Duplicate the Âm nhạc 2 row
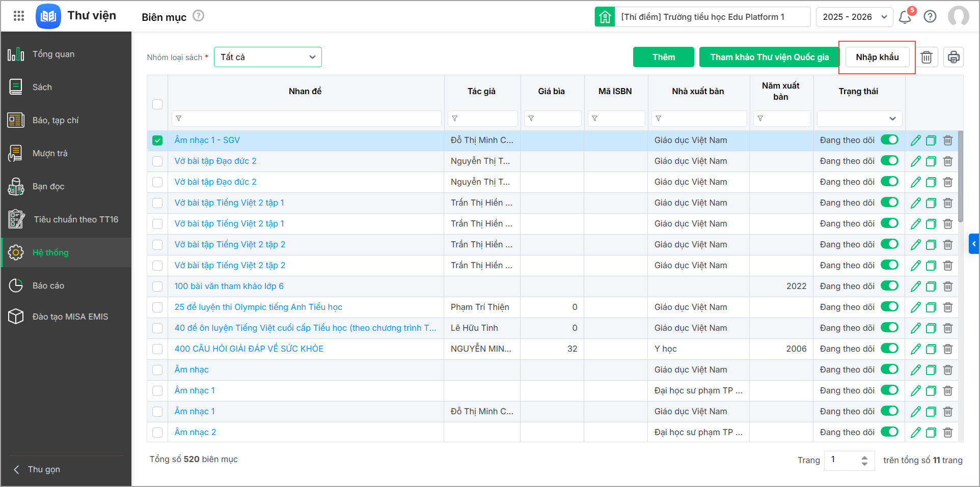The width and height of the screenshot is (980, 487). pyautogui.click(x=931, y=433)
